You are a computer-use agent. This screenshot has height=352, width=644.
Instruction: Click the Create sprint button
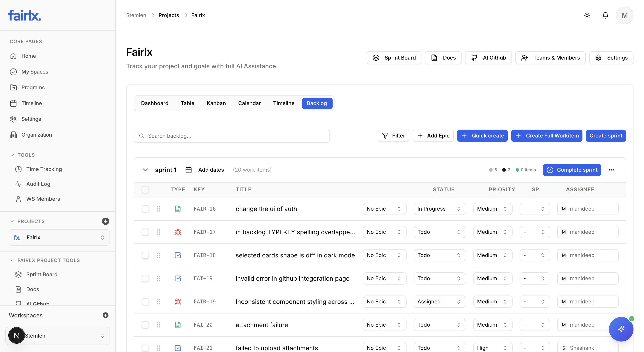[606, 136]
